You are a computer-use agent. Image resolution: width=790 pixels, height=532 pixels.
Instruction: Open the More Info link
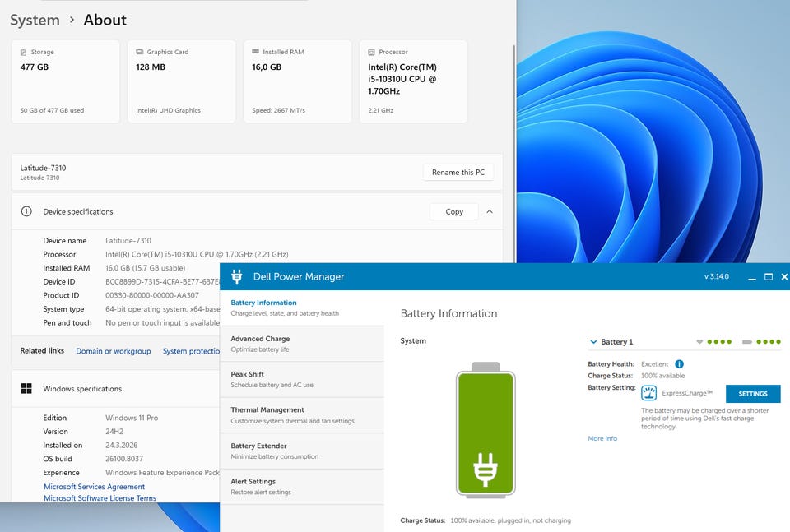point(602,438)
